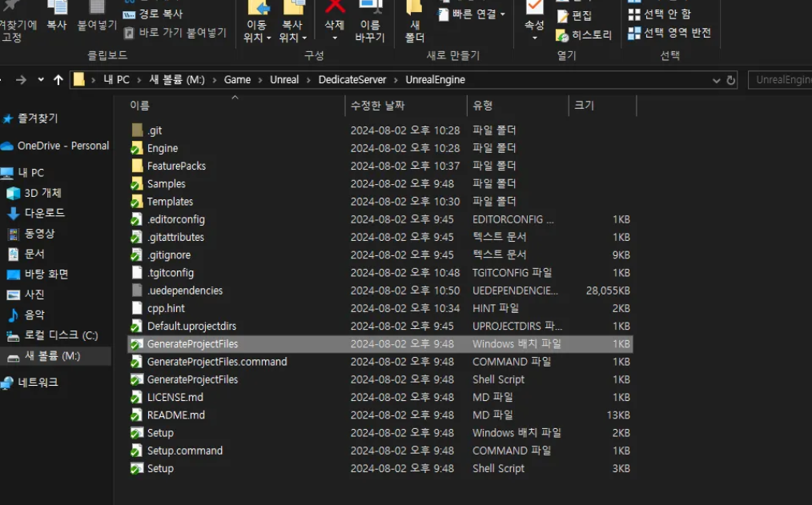Click Copy path (경로 복사)
Screen dimensions: 812x505
[x=153, y=14]
